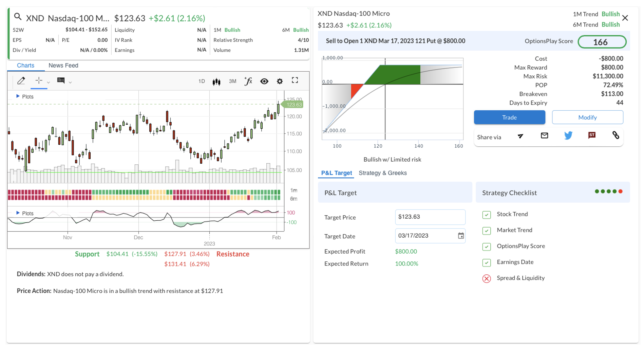Image resolution: width=644 pixels, height=347 pixels.
Task: Open the candlestick chart type selector
Action: pyautogui.click(x=216, y=81)
